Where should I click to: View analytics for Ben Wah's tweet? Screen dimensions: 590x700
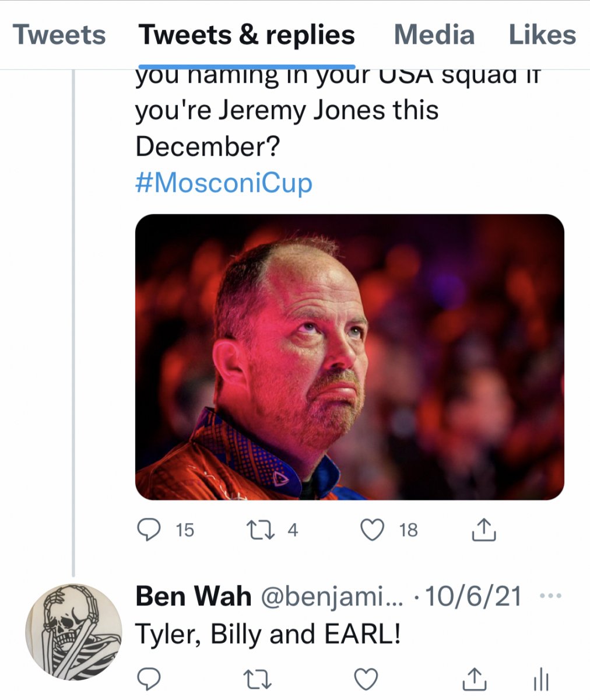[541, 679]
